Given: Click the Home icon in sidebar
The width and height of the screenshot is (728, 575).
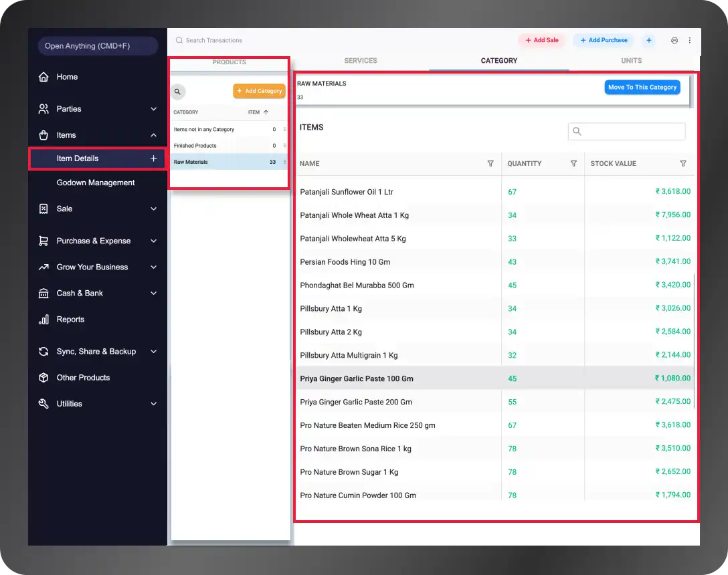Looking at the screenshot, I should click(x=43, y=77).
